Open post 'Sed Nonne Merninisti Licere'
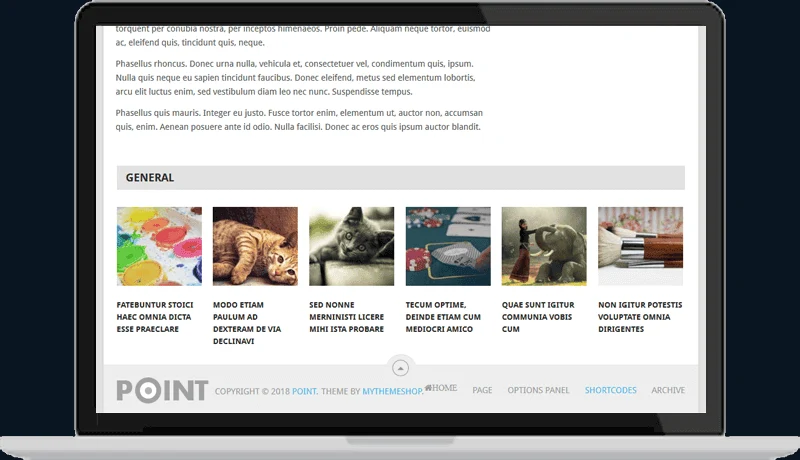The image size is (800, 460). coord(346,317)
